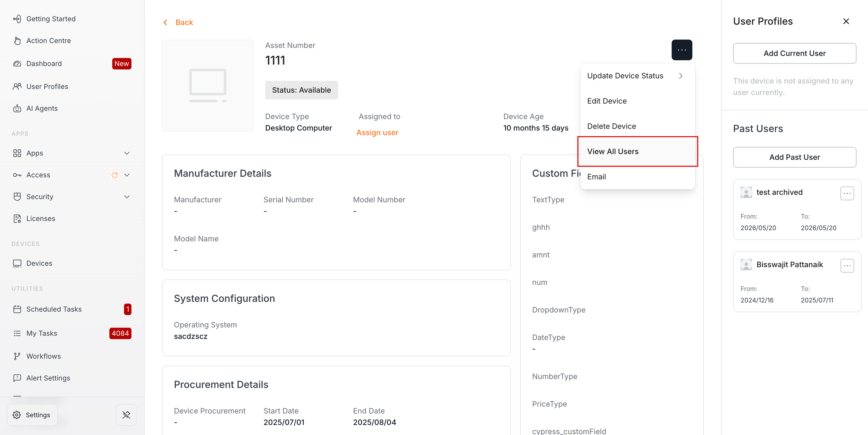Open Dashboard from the sidebar
The image size is (868, 435).
[44, 64]
